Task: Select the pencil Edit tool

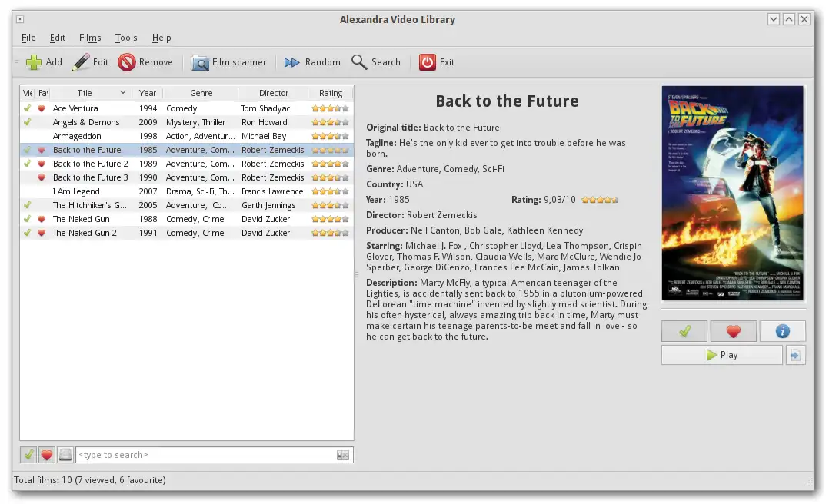Action: (x=81, y=62)
